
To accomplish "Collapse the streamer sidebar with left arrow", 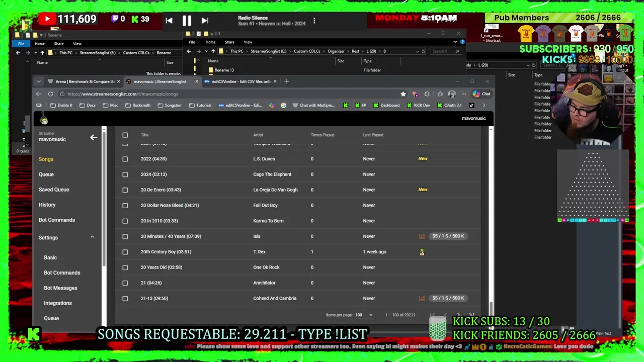I will (94, 137).
